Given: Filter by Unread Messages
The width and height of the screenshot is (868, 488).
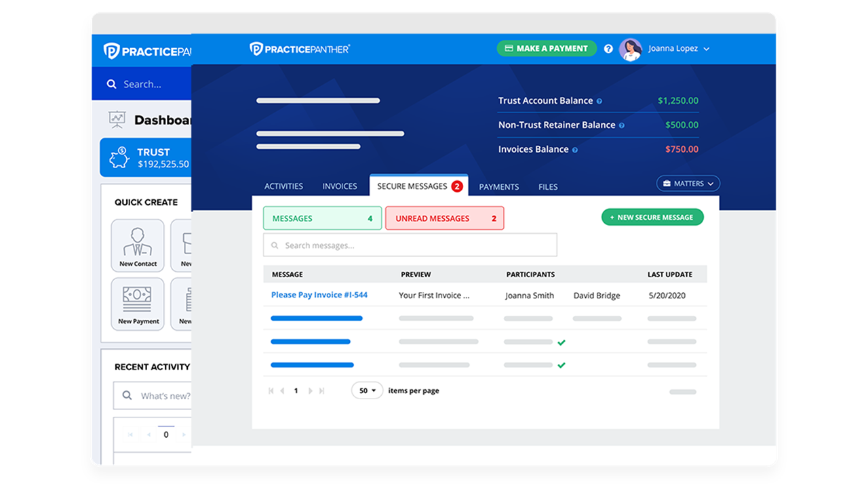Looking at the screenshot, I should click(x=444, y=218).
